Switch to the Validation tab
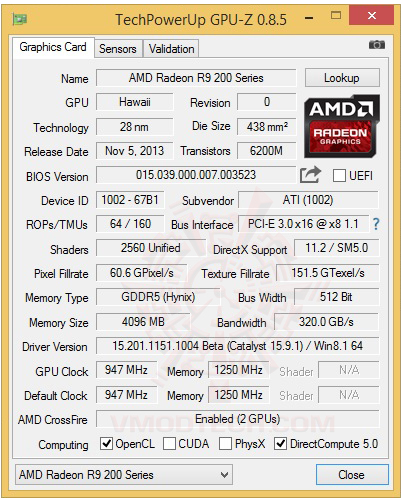This screenshot has width=402, height=498. click(171, 49)
